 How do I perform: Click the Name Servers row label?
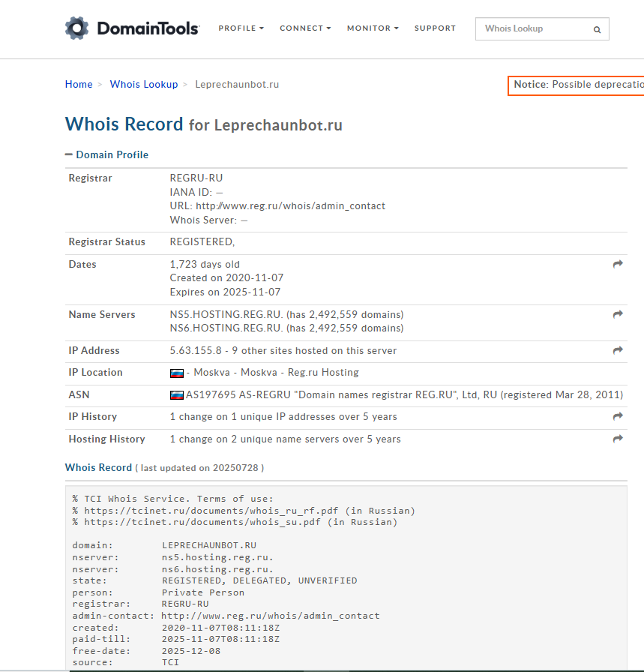[102, 314]
